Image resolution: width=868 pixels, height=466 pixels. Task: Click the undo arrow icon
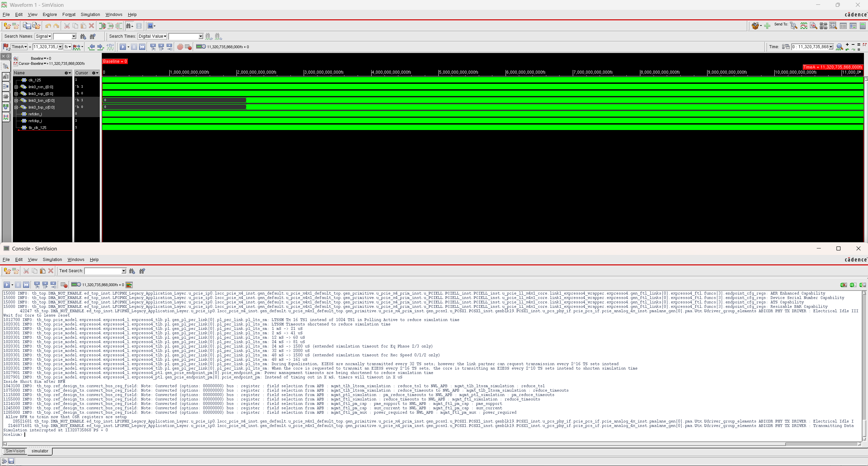point(48,26)
